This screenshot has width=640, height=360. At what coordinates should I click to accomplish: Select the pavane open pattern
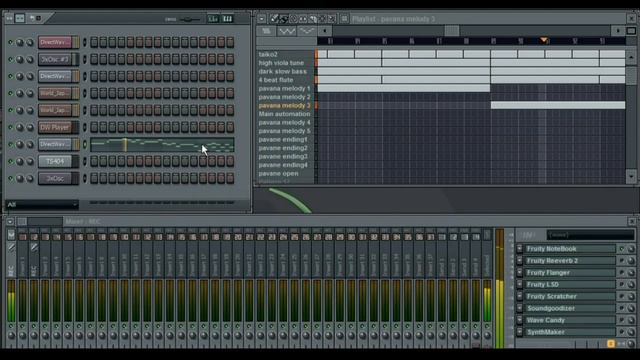278,173
